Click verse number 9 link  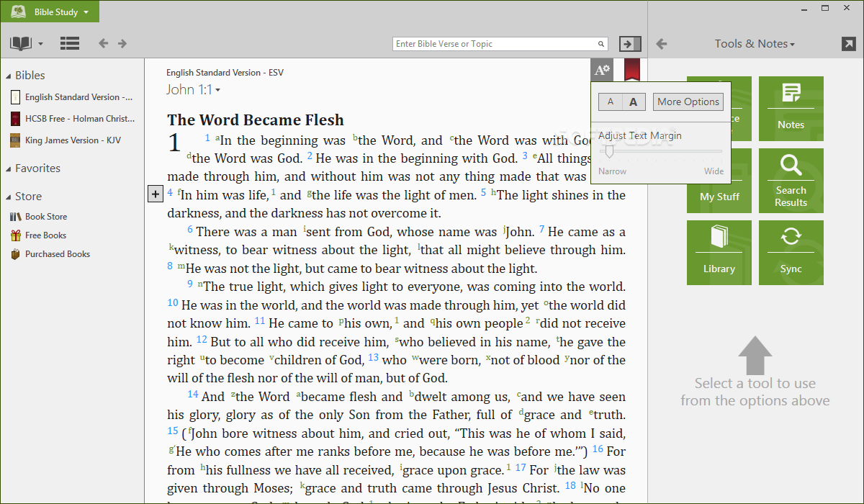tap(190, 284)
